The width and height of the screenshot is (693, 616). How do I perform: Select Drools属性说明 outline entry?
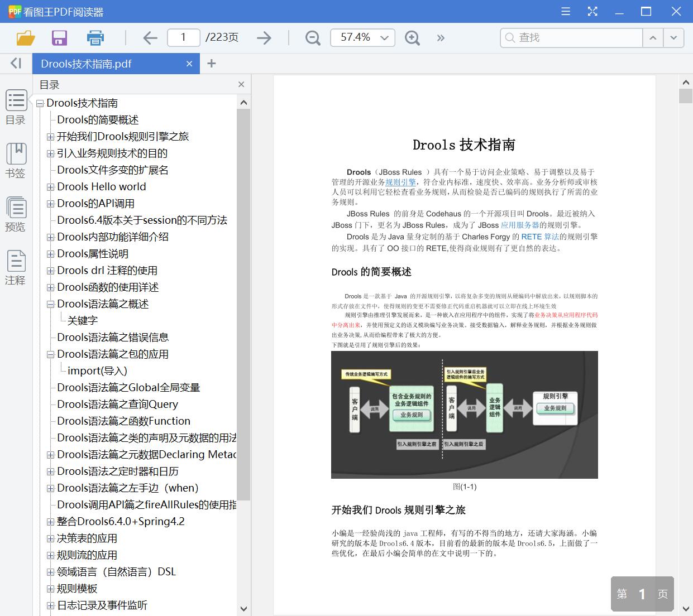click(x=93, y=253)
